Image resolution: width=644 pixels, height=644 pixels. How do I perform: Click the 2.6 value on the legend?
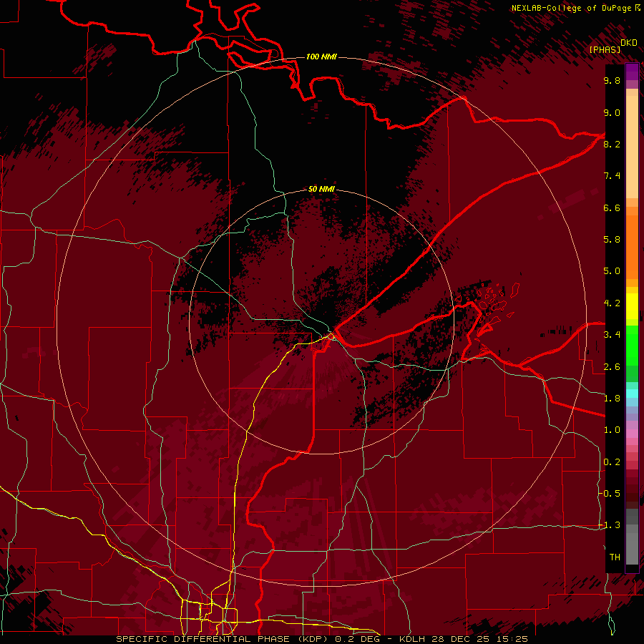point(612,367)
